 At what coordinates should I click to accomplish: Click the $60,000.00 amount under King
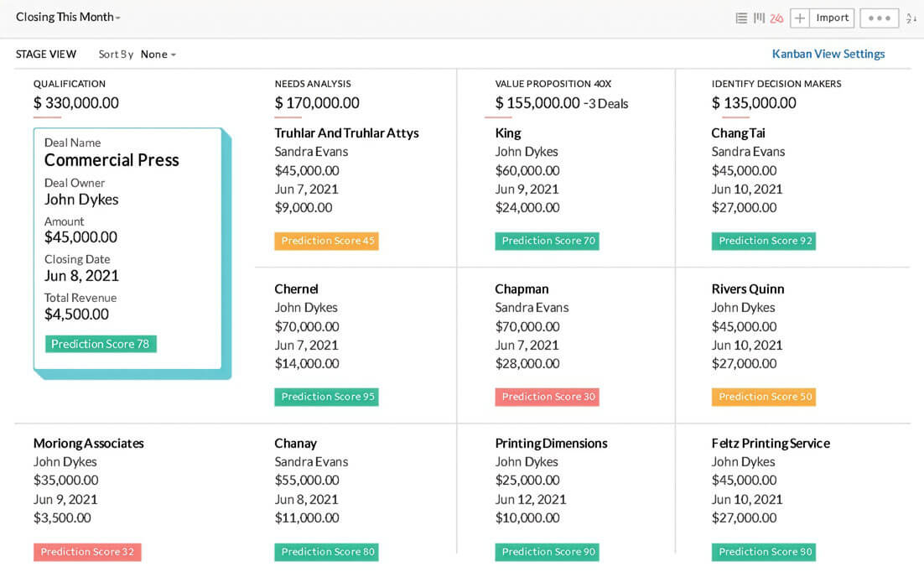[527, 171]
